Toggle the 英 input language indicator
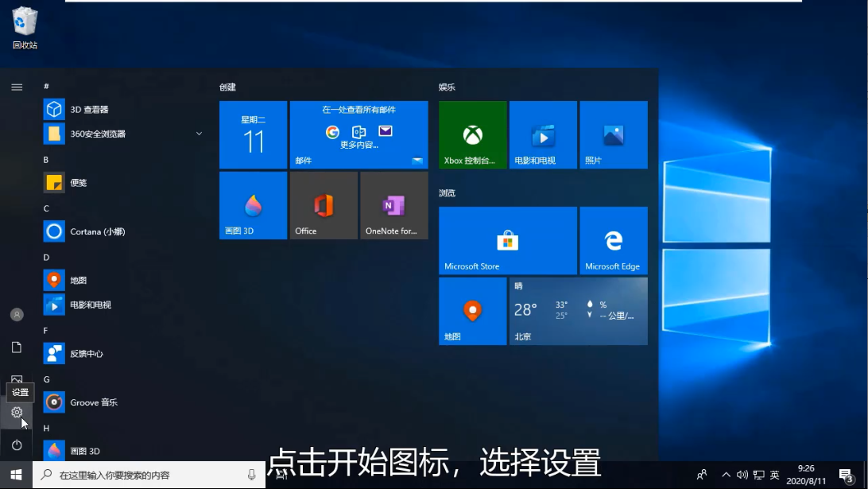Image resolution: width=868 pixels, height=489 pixels. point(774,475)
